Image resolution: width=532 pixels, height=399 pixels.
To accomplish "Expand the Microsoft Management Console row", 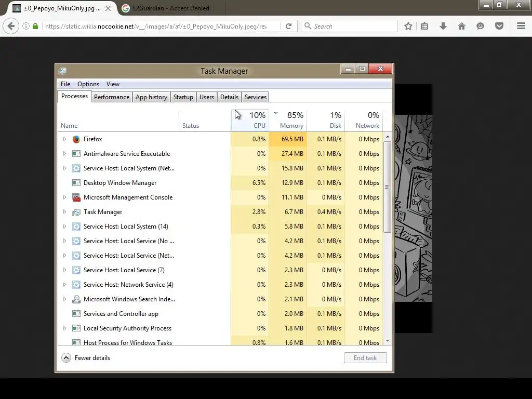I will pos(64,197).
